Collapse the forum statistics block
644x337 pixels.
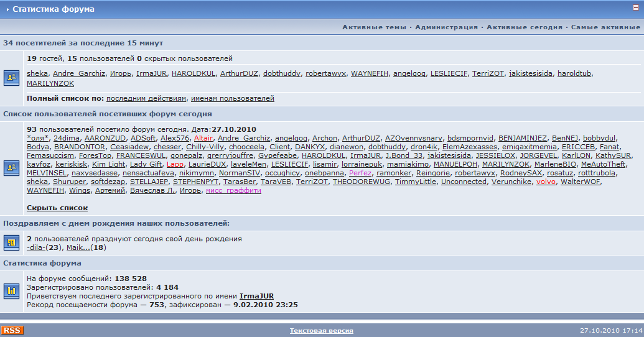(x=635, y=9)
